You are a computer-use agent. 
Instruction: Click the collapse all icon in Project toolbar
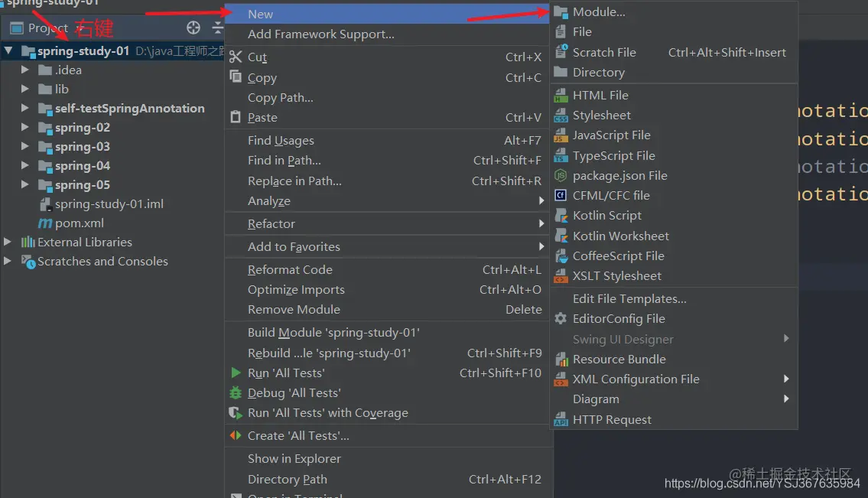tap(218, 27)
